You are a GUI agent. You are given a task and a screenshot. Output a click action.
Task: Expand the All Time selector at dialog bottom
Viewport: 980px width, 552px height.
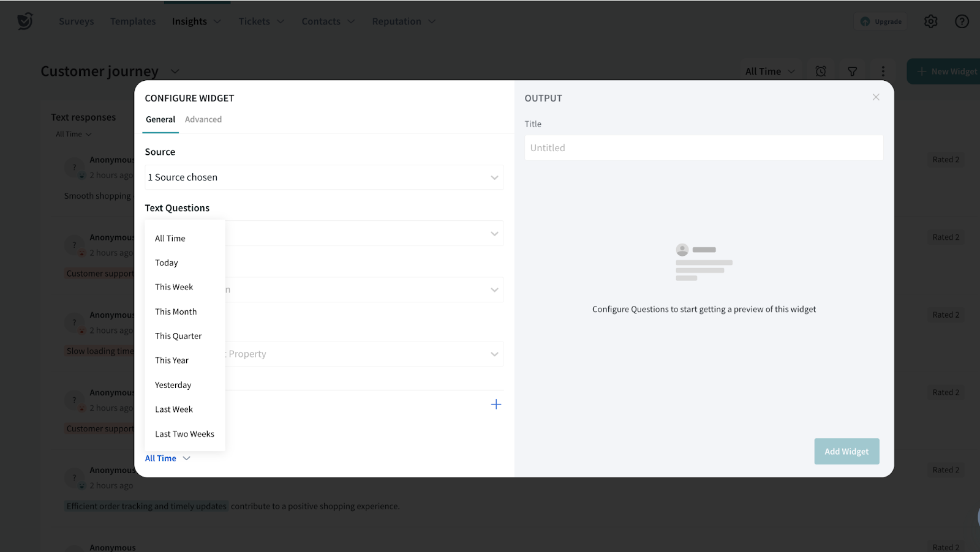pos(167,458)
